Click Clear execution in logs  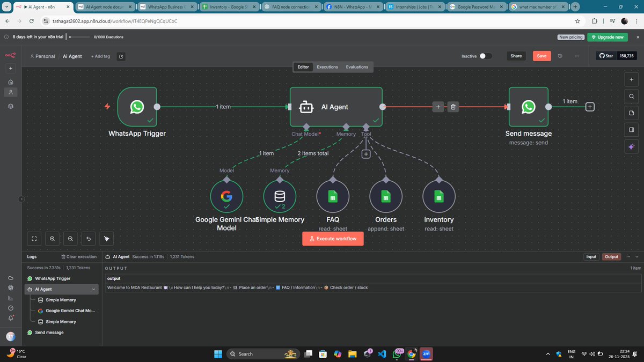pyautogui.click(x=79, y=257)
